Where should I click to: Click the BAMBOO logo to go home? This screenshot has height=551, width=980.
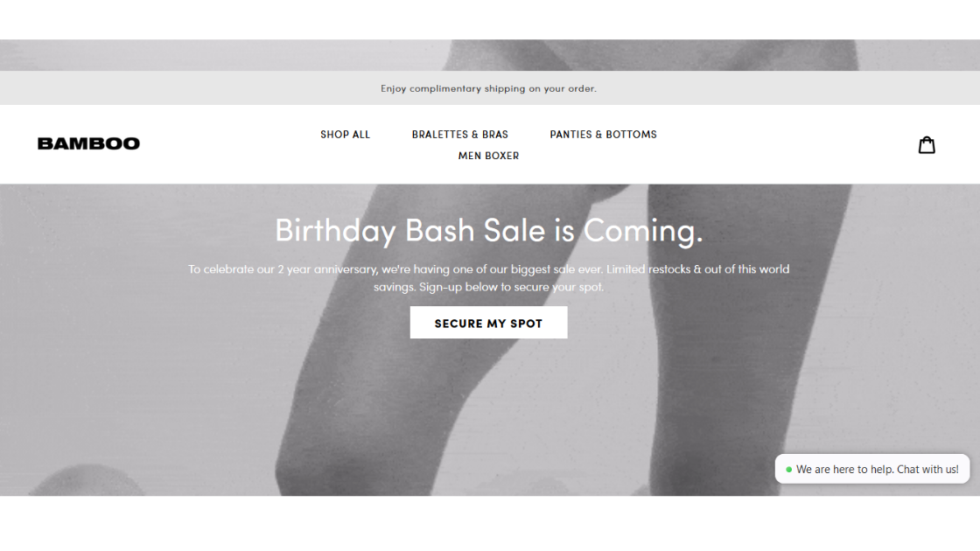88,143
